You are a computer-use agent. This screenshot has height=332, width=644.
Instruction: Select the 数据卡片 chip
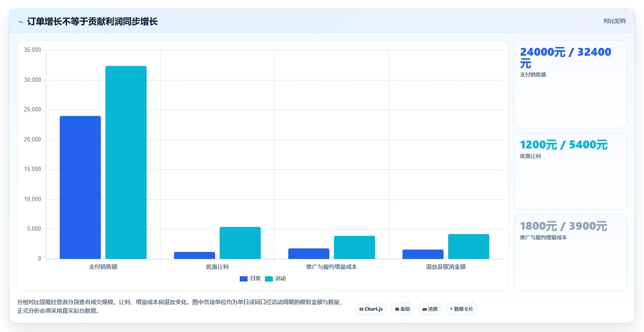pos(461,309)
